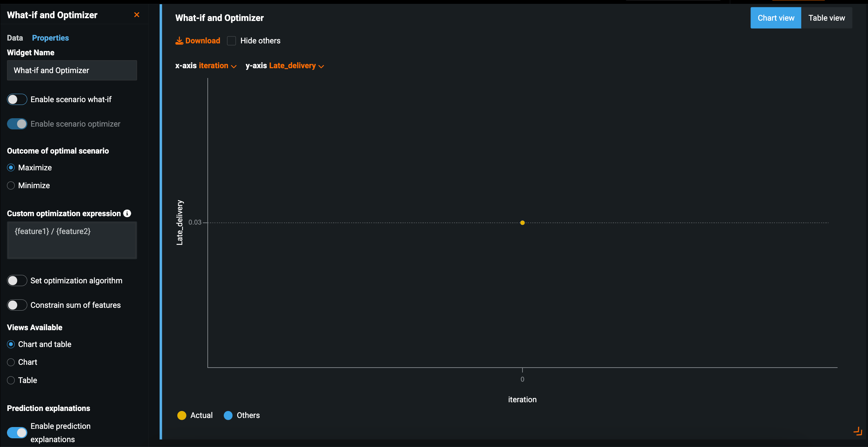This screenshot has width=868, height=447.
Task: Select the Minimize outcome option
Action: [11, 185]
